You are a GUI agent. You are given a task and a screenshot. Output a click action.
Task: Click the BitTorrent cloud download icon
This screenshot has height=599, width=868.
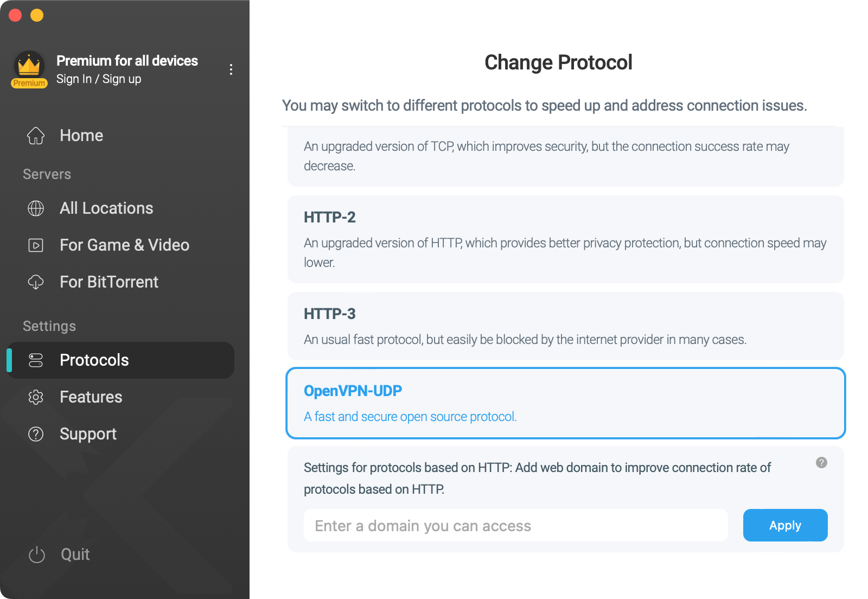[36, 282]
